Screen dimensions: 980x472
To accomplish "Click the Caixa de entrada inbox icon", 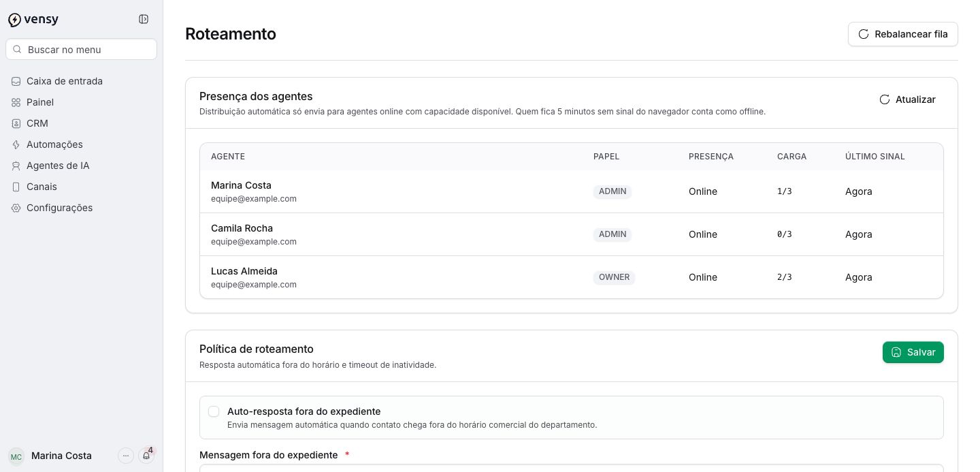I will (16, 81).
